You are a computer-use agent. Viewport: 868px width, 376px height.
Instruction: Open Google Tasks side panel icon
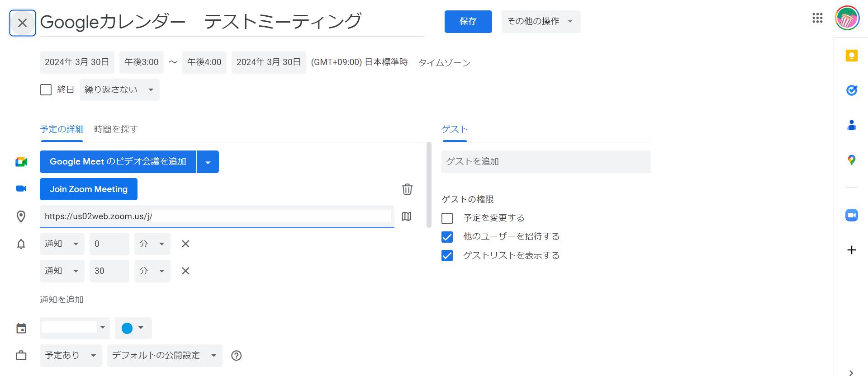tap(851, 90)
